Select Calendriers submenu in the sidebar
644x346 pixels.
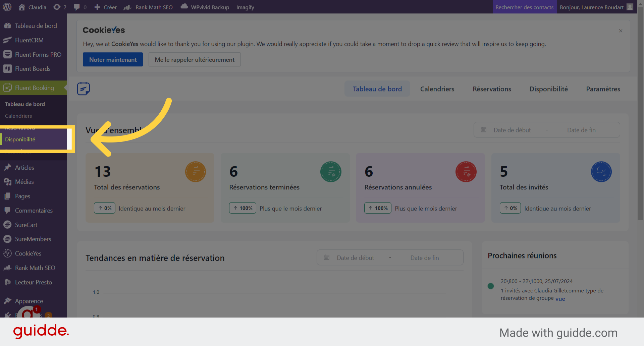[18, 116]
